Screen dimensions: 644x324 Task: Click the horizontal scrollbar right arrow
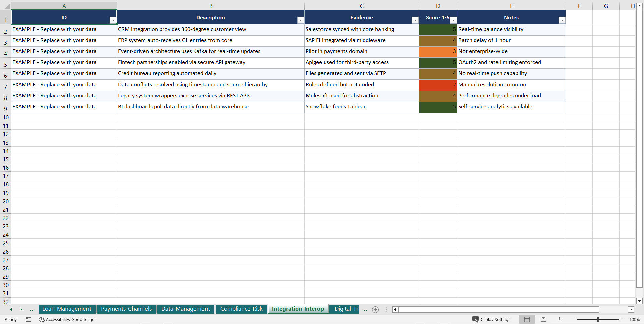tap(632, 309)
